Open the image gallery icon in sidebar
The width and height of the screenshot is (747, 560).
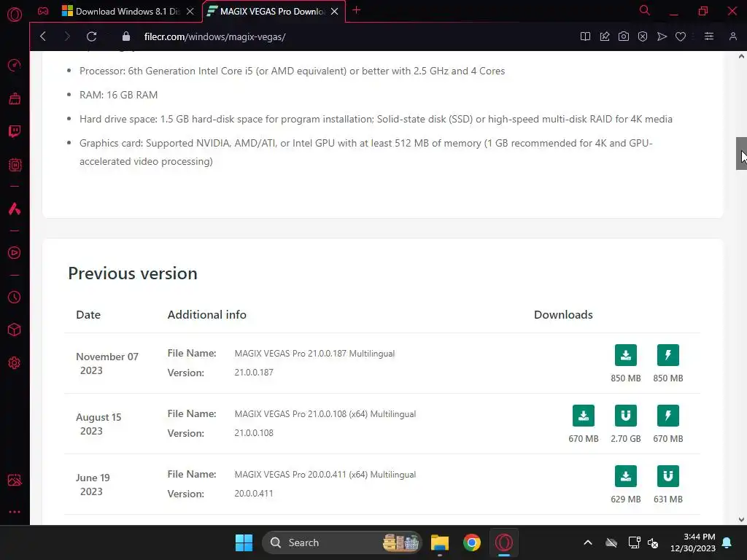[15, 480]
